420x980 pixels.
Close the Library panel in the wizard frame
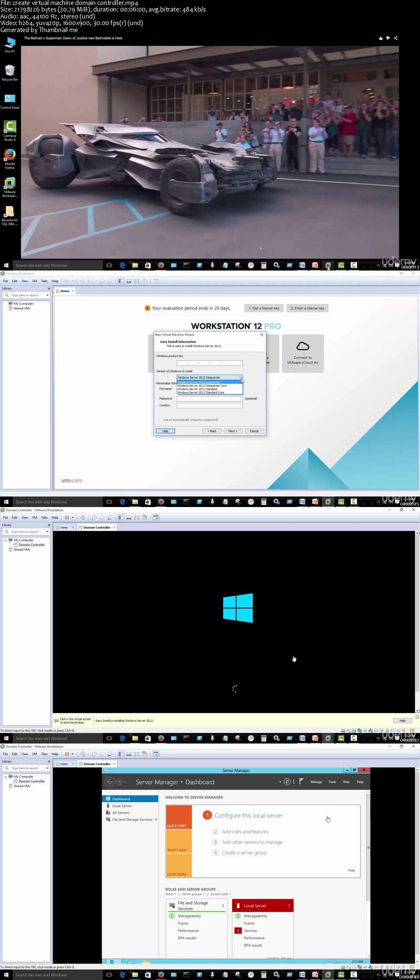[49, 289]
